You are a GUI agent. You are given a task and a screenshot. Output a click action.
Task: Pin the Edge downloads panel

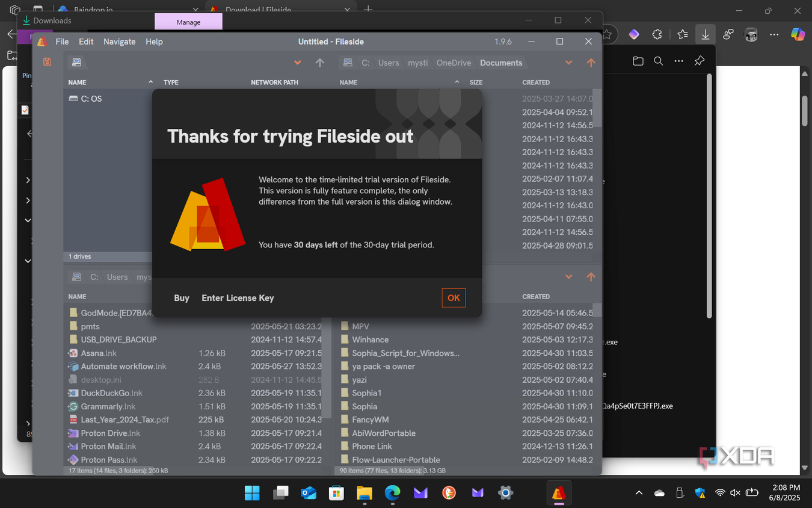tap(699, 61)
